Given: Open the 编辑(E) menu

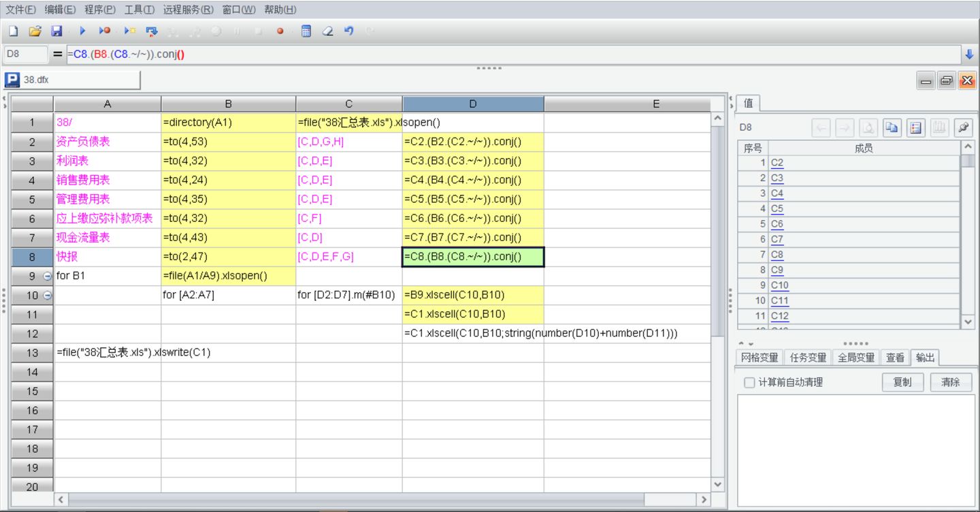Looking at the screenshot, I should click(x=60, y=10).
